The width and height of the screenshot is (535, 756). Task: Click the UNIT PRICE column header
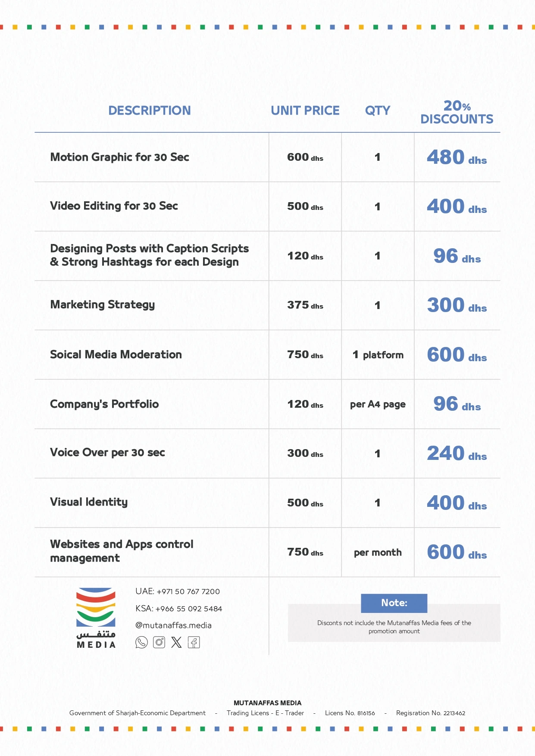(x=305, y=111)
